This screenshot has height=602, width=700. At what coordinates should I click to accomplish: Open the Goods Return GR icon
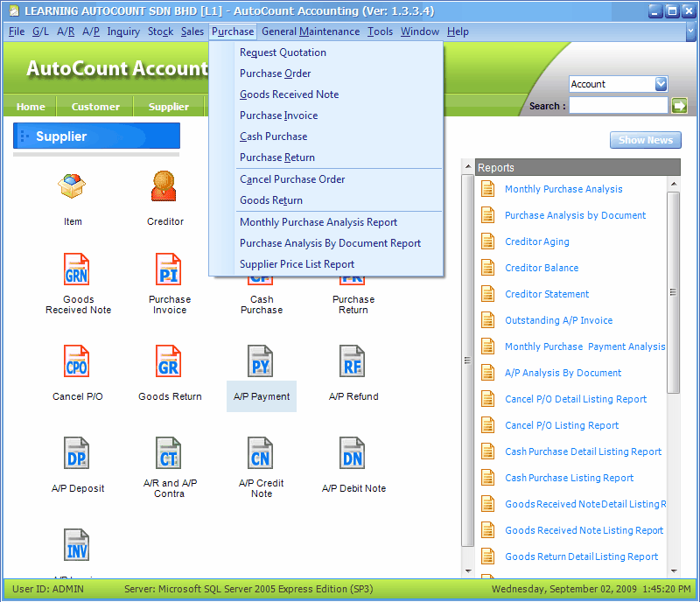coord(168,361)
